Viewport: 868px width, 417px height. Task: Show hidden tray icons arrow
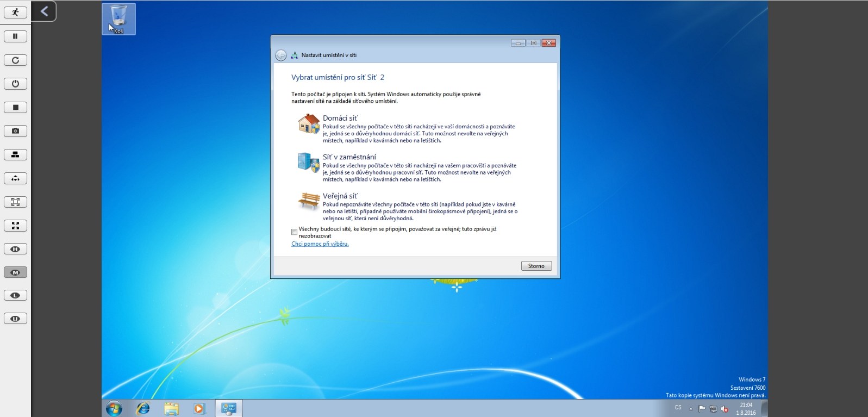pos(691,409)
